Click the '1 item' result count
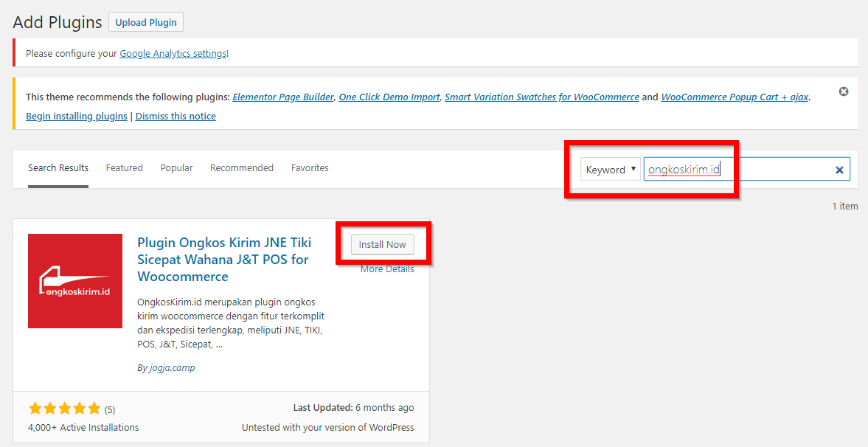 pyautogui.click(x=844, y=206)
